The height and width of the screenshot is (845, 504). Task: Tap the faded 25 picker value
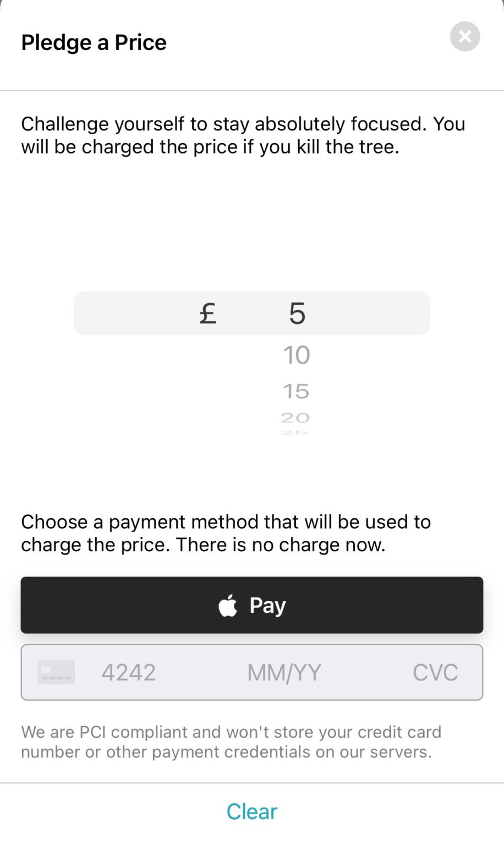(294, 433)
